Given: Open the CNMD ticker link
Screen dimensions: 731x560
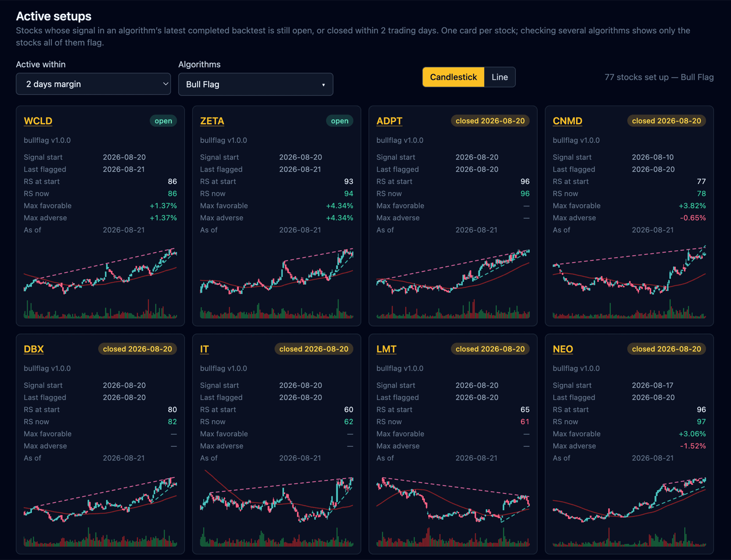Looking at the screenshot, I should click(567, 121).
